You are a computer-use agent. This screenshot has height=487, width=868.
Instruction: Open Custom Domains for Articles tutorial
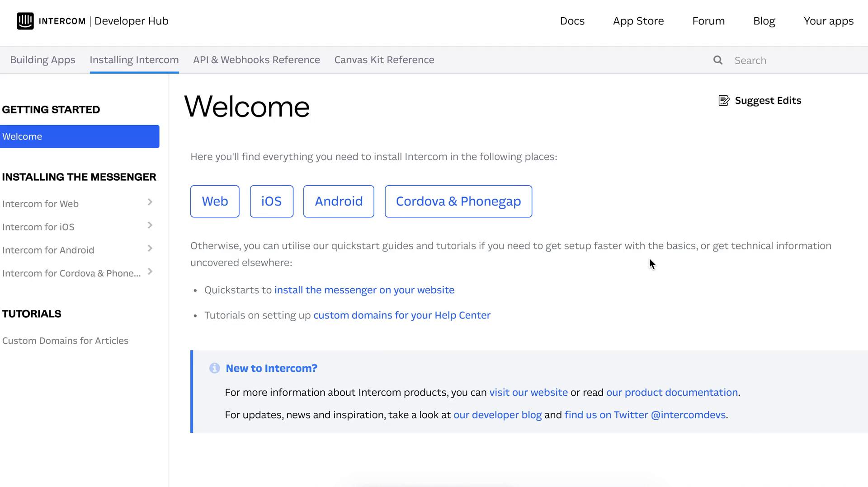pos(65,341)
